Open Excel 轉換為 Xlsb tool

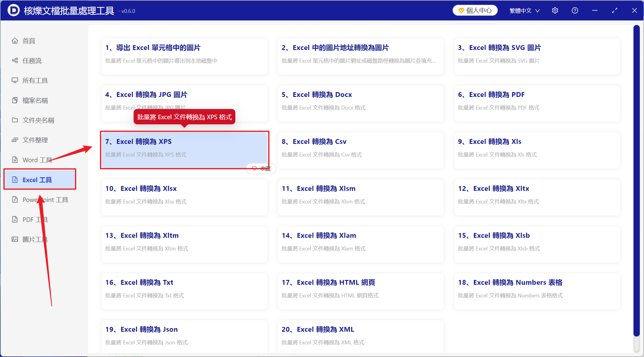[x=537, y=244]
